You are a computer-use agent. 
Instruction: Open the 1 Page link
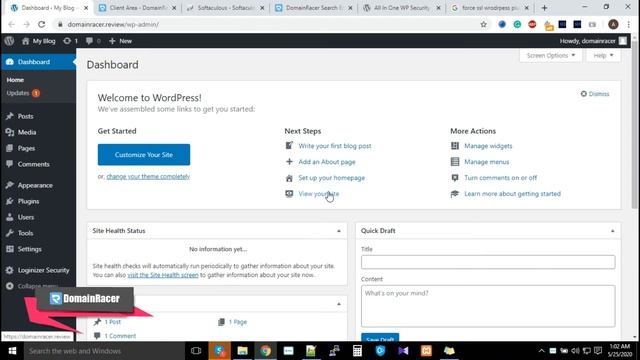click(x=238, y=322)
